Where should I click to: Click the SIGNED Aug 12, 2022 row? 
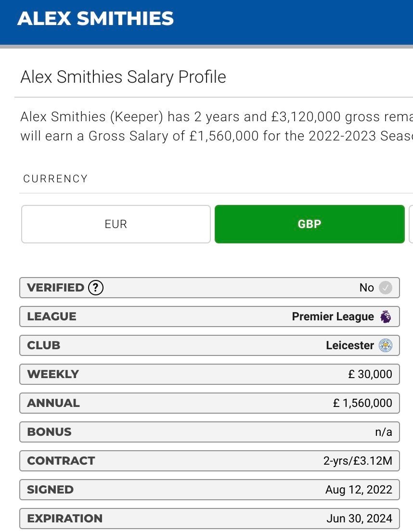point(209,490)
